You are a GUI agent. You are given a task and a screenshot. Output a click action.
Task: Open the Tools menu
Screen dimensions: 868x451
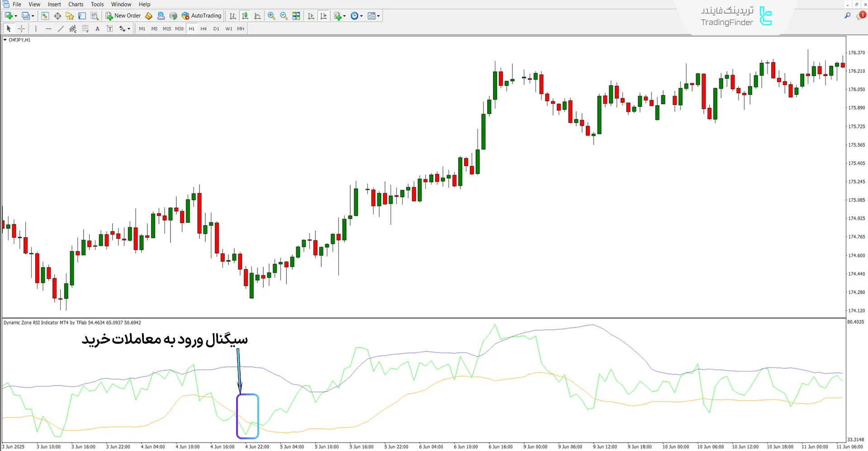coord(97,4)
